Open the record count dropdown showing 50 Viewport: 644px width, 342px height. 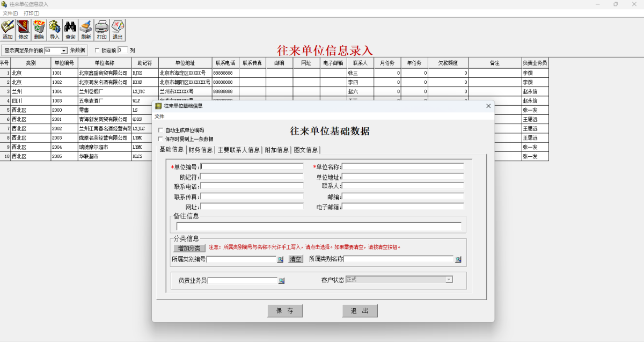(x=64, y=50)
